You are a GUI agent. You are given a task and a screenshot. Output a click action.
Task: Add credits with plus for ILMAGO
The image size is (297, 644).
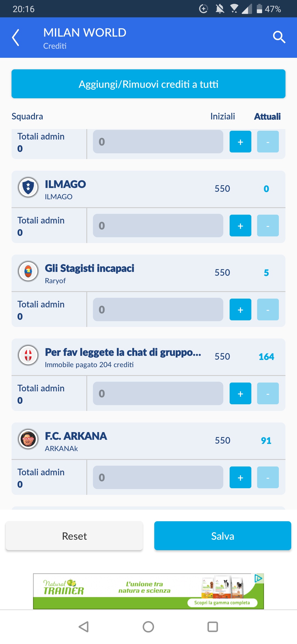click(x=240, y=226)
